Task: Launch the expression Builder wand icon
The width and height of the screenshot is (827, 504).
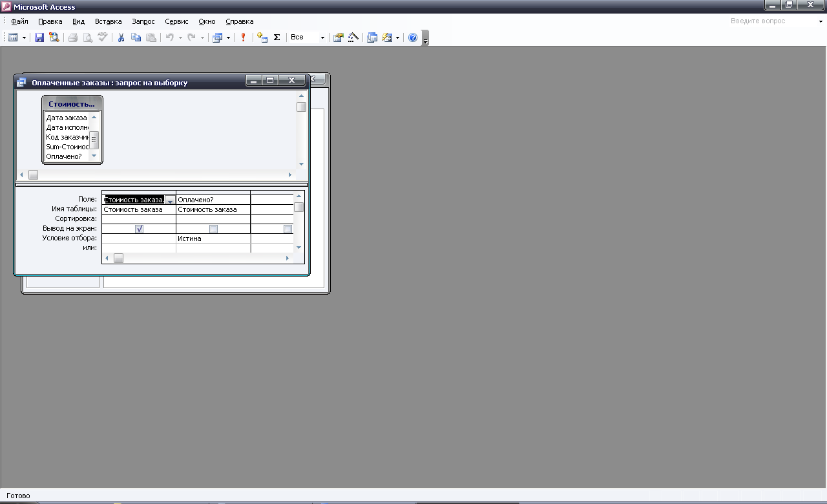Action: click(353, 37)
